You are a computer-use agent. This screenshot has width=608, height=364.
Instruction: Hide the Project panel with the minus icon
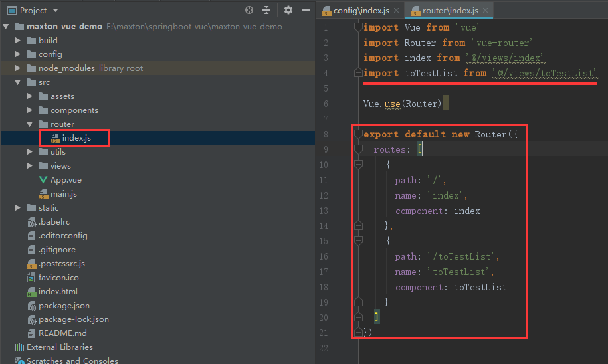306,11
